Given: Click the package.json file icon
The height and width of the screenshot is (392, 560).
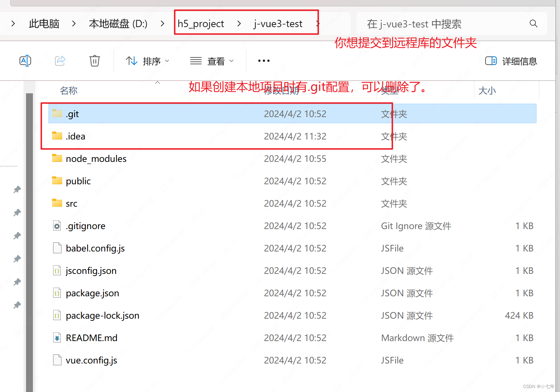Looking at the screenshot, I should pos(57,293).
